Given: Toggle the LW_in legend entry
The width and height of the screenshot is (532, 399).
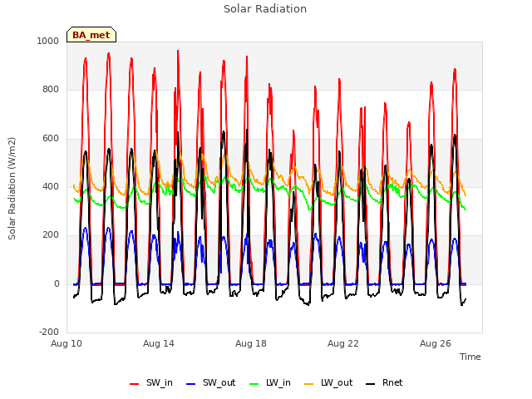Looking at the screenshot, I should point(270,382).
